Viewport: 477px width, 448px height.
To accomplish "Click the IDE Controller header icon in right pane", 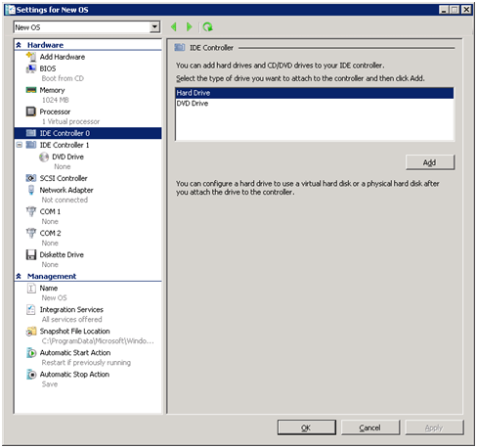I will pos(180,48).
